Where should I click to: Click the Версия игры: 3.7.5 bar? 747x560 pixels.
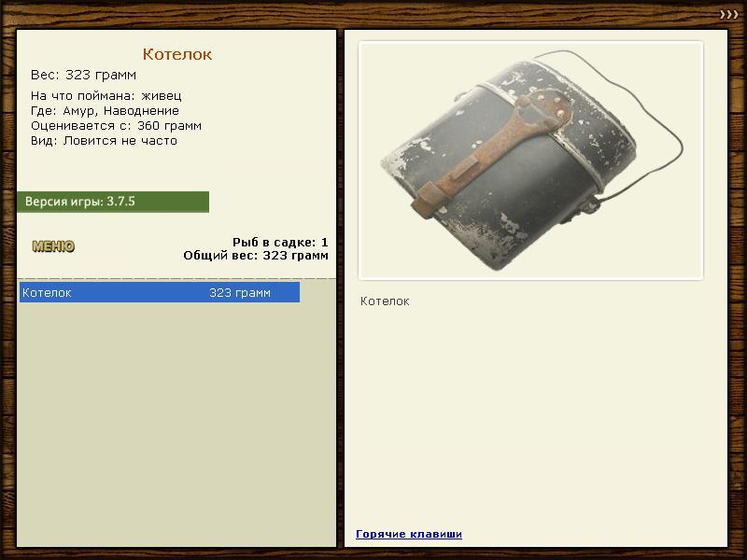point(113,202)
